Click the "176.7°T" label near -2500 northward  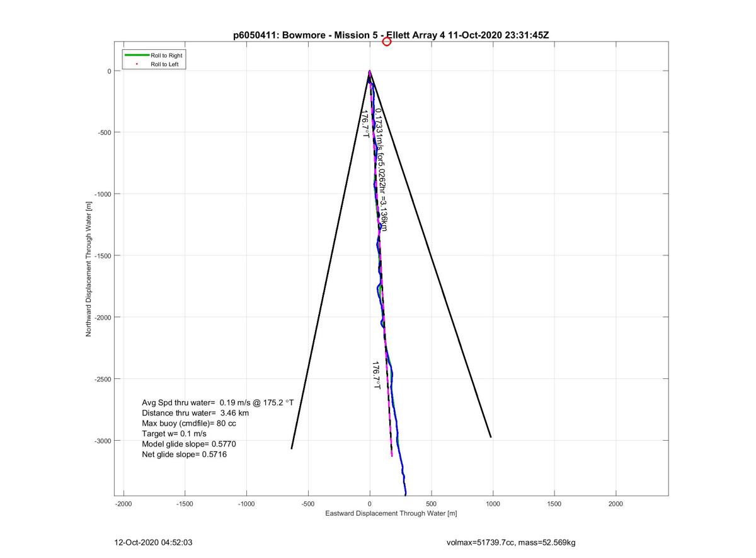376,375
